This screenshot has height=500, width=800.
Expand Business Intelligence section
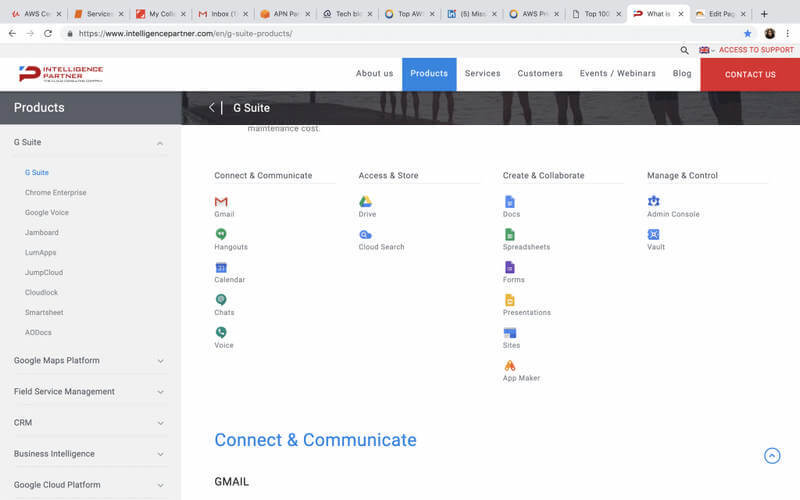tap(160, 455)
